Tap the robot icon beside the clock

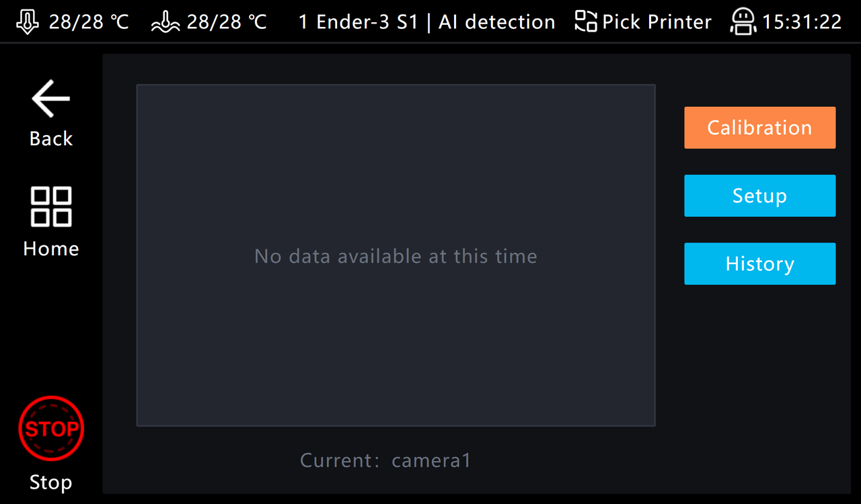(743, 22)
